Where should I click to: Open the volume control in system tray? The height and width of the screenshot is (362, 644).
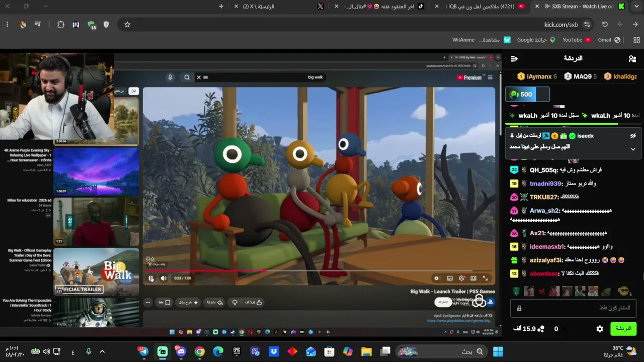point(46,351)
